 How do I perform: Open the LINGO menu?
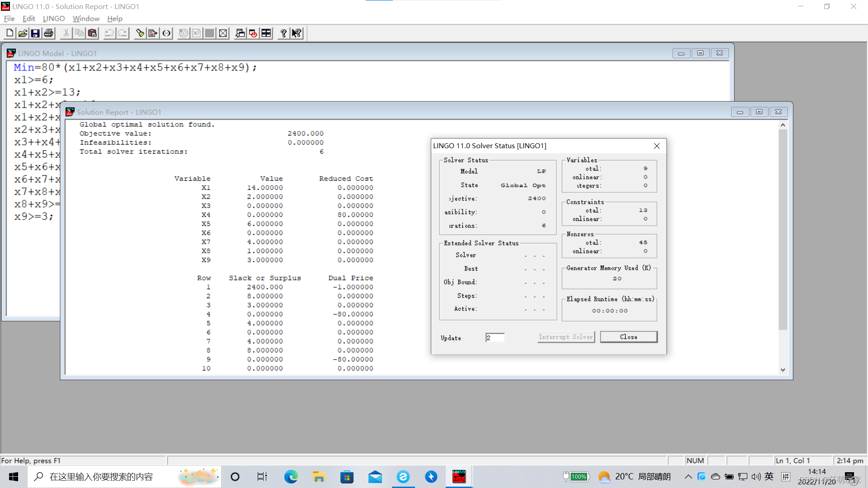pos(53,19)
